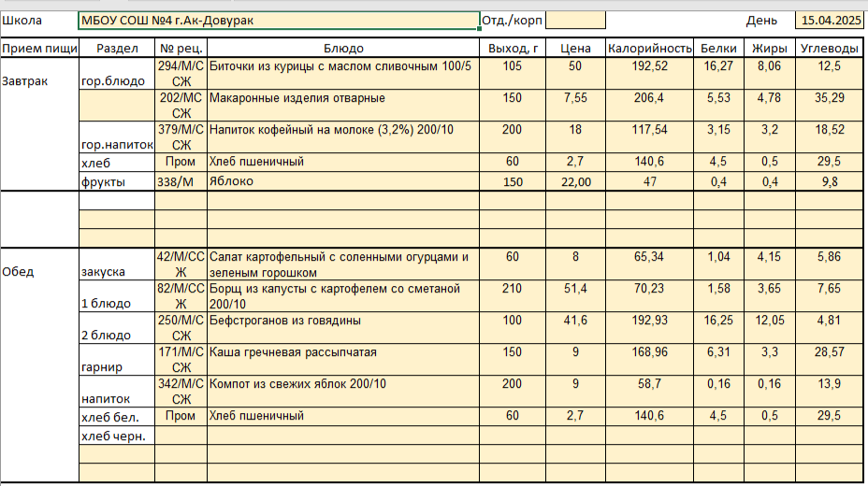Click the empty field next to Отд./корп
Image resolution: width=868 pixels, height=486 pixels.
pyautogui.click(x=575, y=21)
